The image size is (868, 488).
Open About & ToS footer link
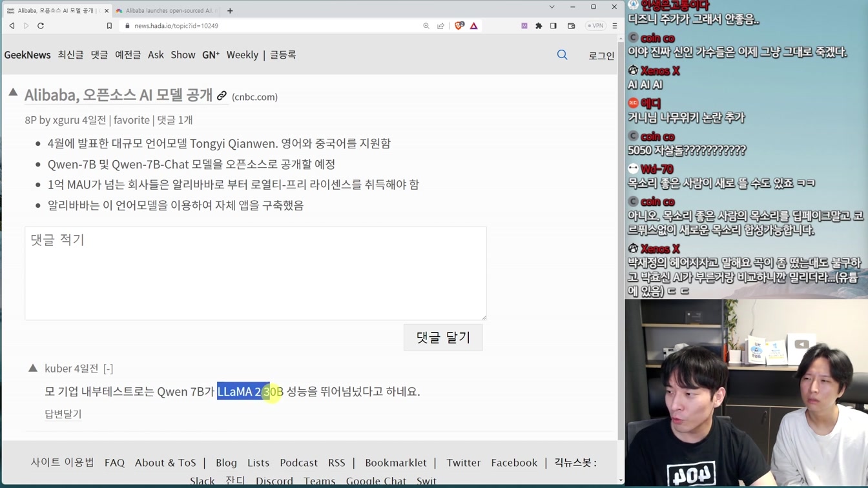[165, 463]
